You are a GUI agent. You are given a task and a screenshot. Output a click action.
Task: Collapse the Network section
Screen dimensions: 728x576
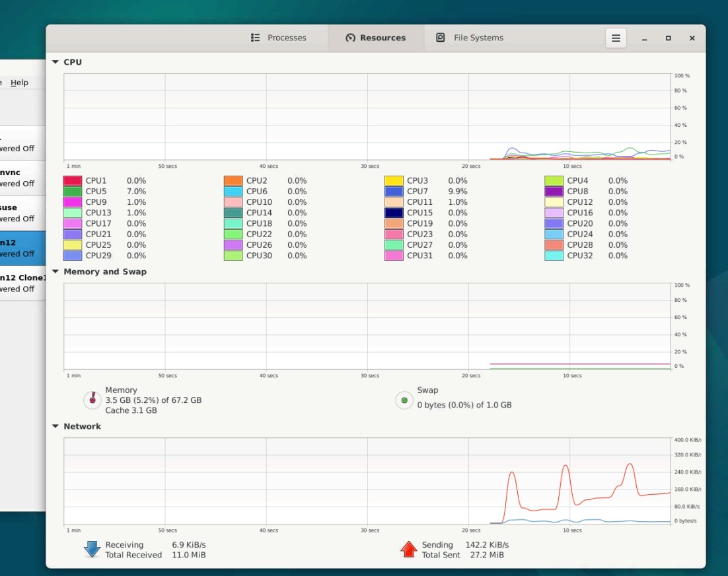click(55, 427)
